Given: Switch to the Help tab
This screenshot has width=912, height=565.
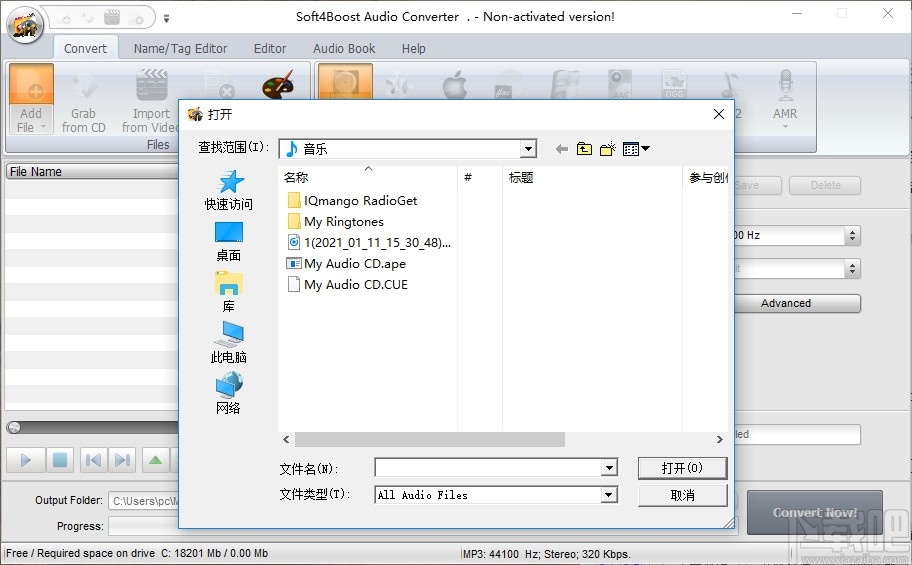Looking at the screenshot, I should 414,48.
